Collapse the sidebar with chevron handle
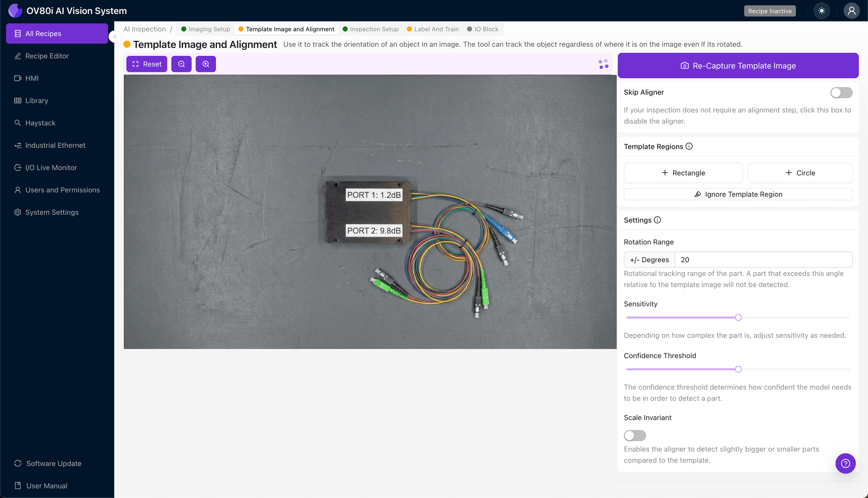The image size is (868, 498). point(114,36)
